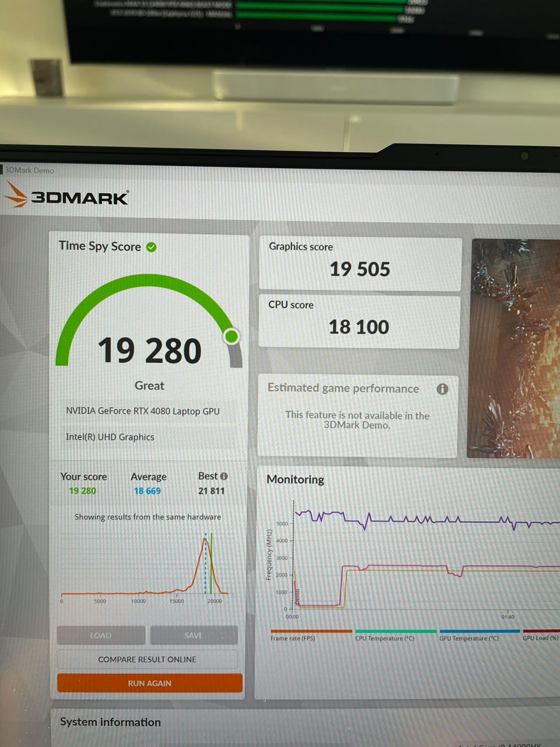Click the Time Spy demo thumbnail image
This screenshot has height=747, width=560.
514,348
